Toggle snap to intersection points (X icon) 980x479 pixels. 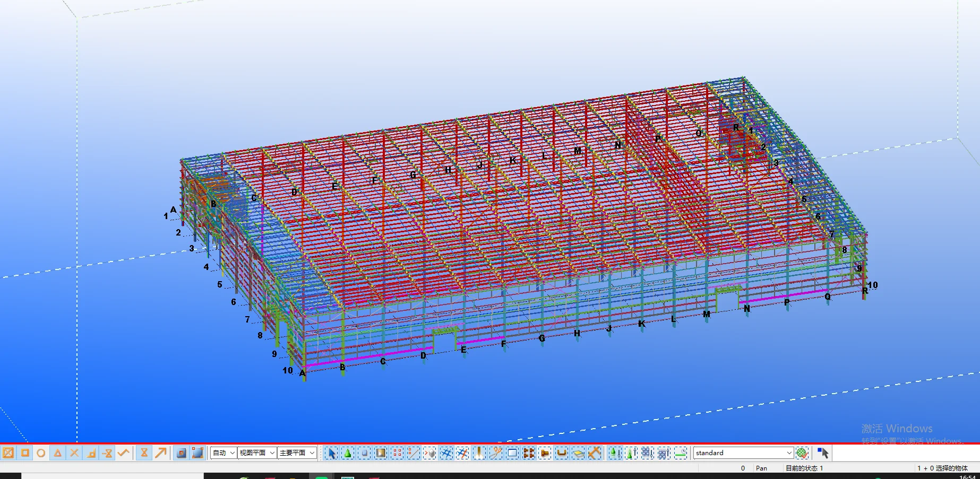74,453
